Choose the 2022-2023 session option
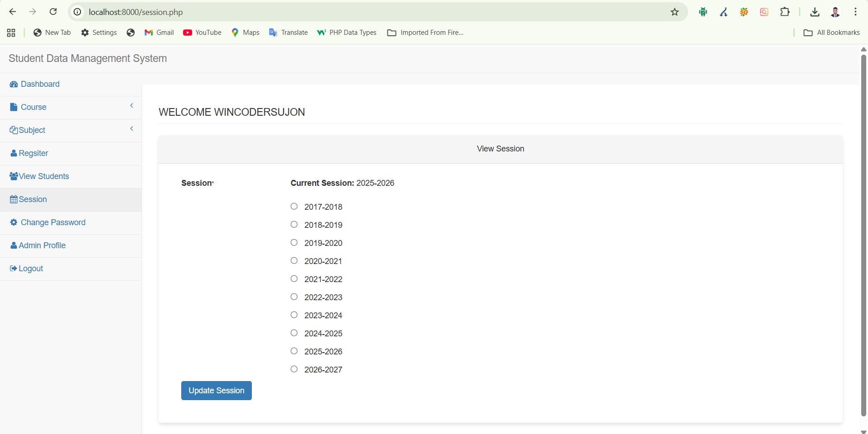Image resolution: width=868 pixels, height=434 pixels. pyautogui.click(x=294, y=297)
